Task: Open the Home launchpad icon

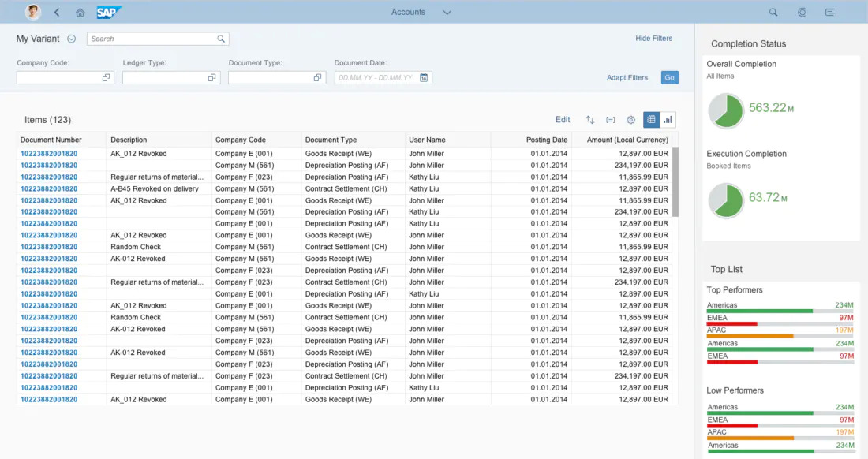Action: coord(80,12)
